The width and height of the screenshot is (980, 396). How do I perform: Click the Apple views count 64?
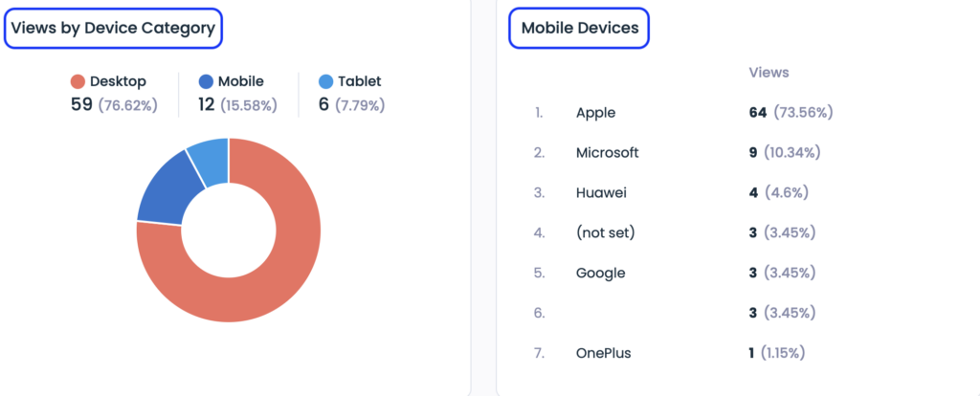pos(758,113)
